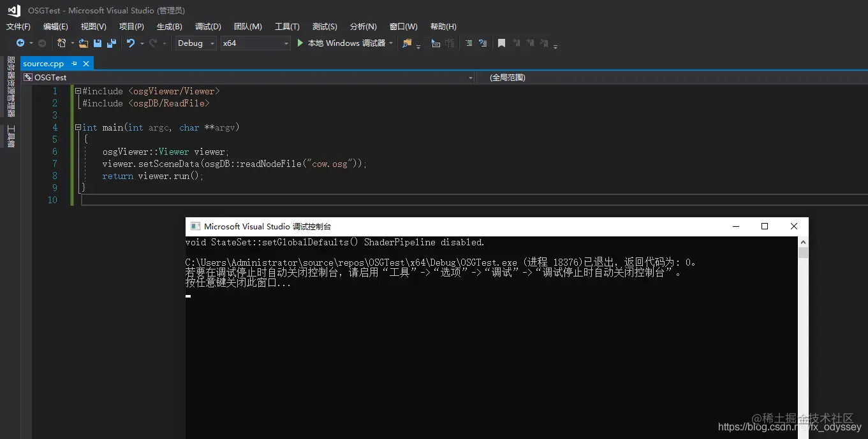Open the 工具(T) menu
Image resolution: width=868 pixels, height=439 pixels.
287,26
